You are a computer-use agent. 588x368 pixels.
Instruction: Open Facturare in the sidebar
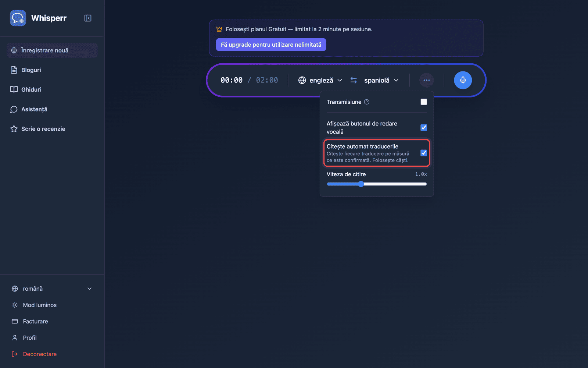[52, 321]
